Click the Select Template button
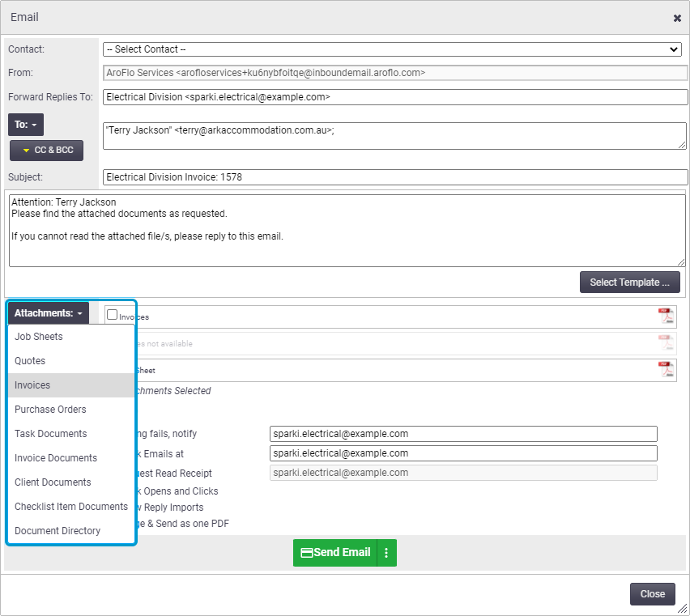 [630, 283]
